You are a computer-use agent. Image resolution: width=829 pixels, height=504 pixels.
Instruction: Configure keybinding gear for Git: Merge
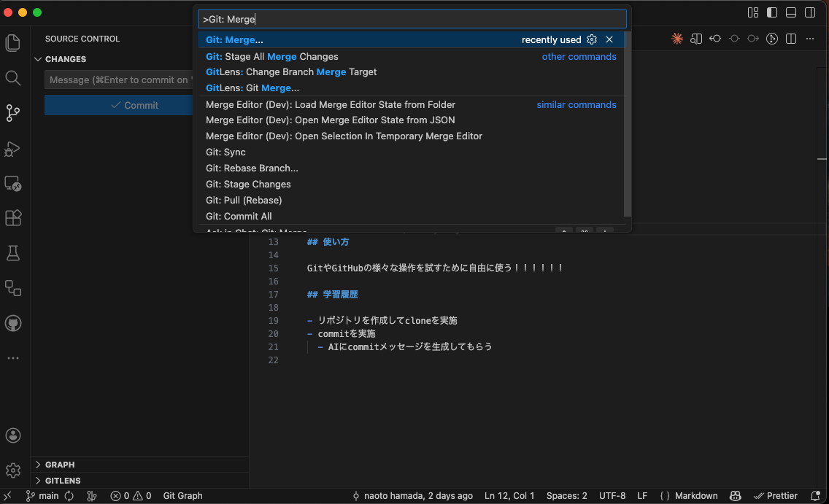point(592,39)
